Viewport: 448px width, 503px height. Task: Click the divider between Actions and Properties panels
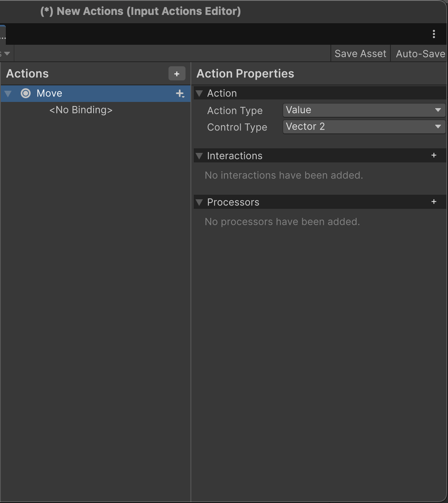pyautogui.click(x=191, y=290)
